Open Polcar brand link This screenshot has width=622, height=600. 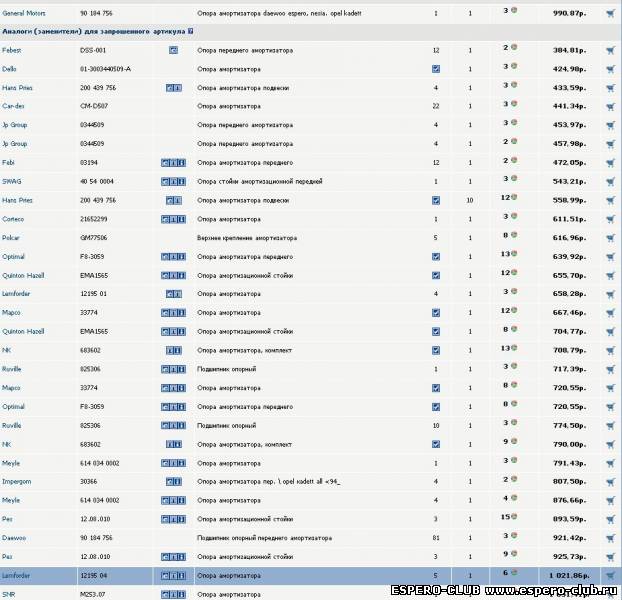point(11,238)
